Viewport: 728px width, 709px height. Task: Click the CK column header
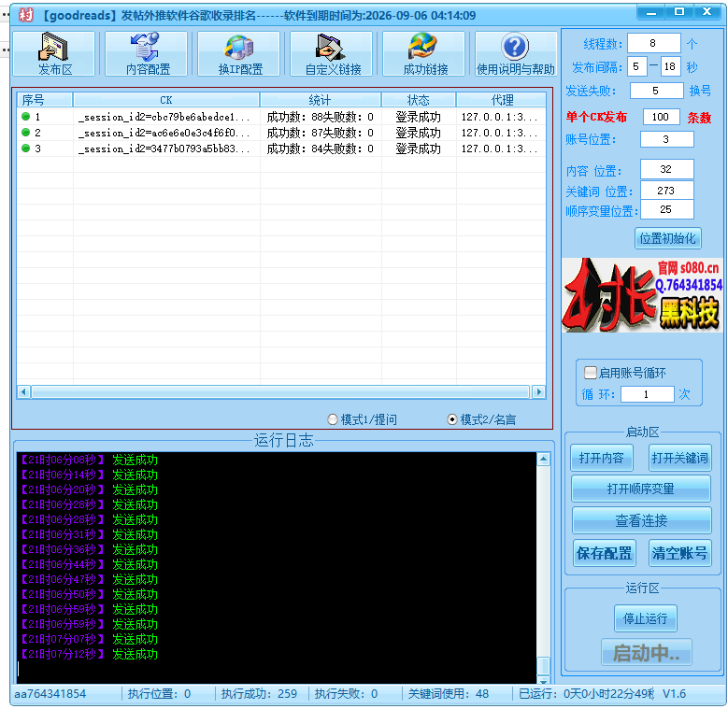(166, 100)
